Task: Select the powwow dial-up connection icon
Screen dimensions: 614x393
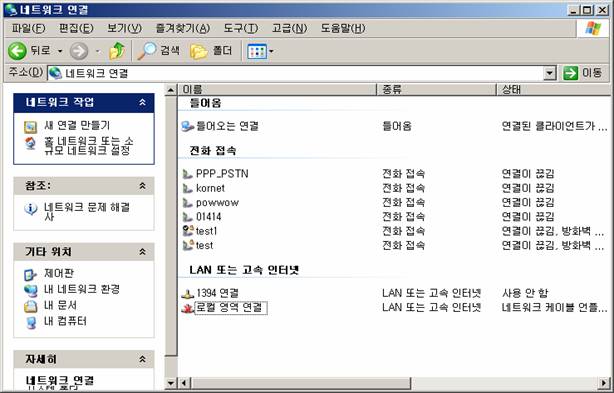Action: [x=188, y=203]
